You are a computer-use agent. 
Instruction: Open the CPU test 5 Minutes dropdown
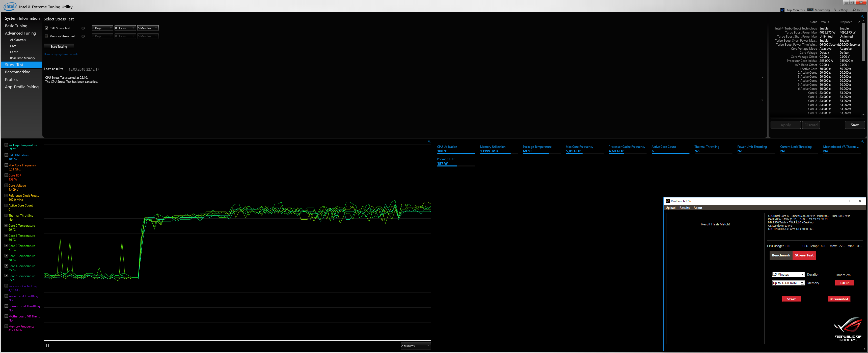click(148, 28)
